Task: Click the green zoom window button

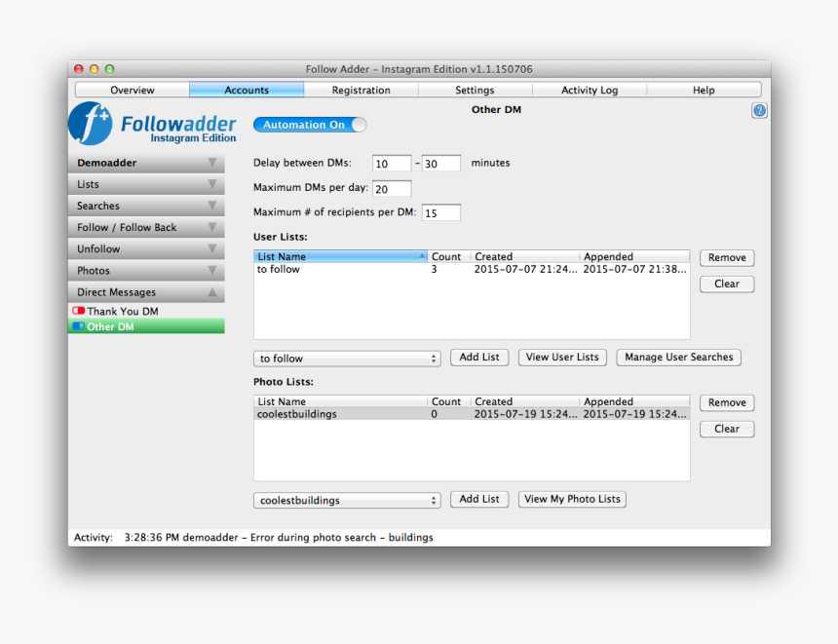Action: [109, 69]
